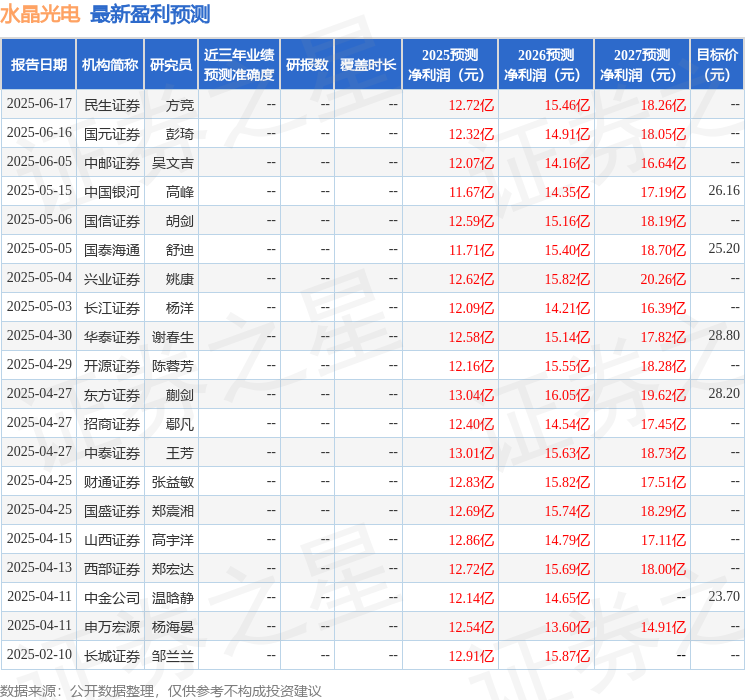Select 长城证券 institution cell
This screenshot has width=745, height=700.
(112, 656)
